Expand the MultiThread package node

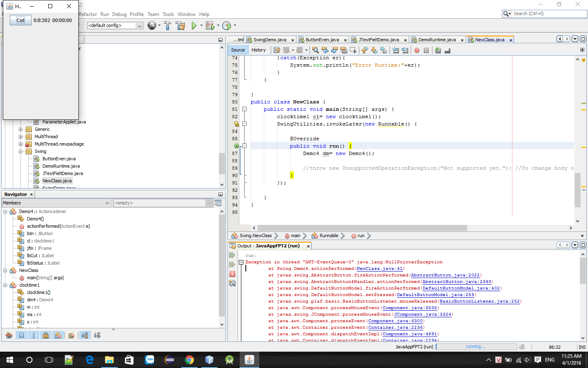click(21, 137)
